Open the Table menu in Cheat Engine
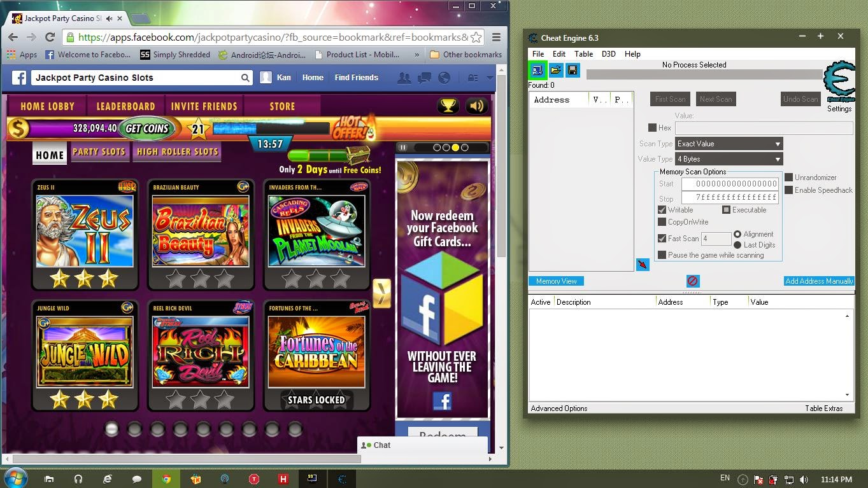This screenshot has height=488, width=868. tap(583, 54)
